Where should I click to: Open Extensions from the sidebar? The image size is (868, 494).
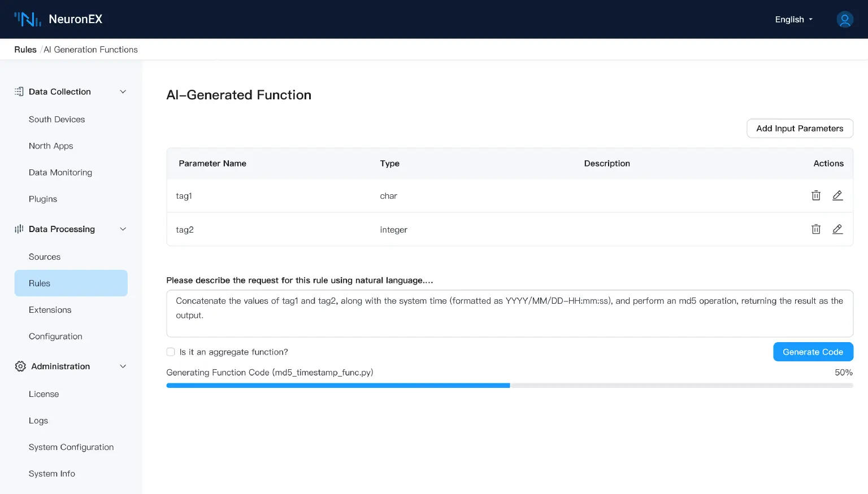point(50,310)
